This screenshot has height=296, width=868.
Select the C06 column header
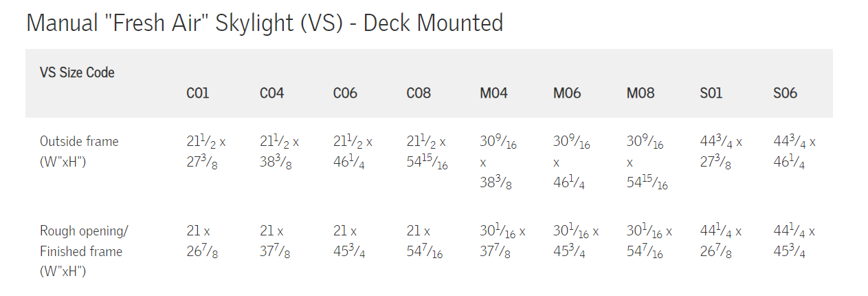[345, 93]
